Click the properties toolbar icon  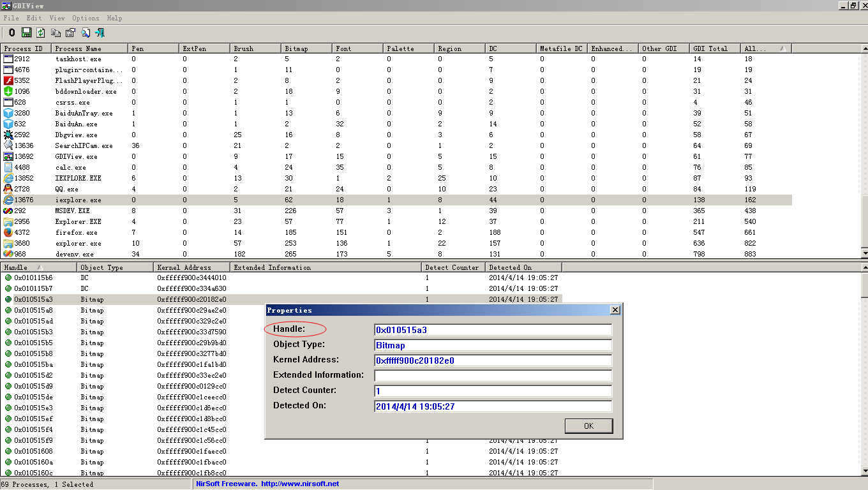coord(70,33)
